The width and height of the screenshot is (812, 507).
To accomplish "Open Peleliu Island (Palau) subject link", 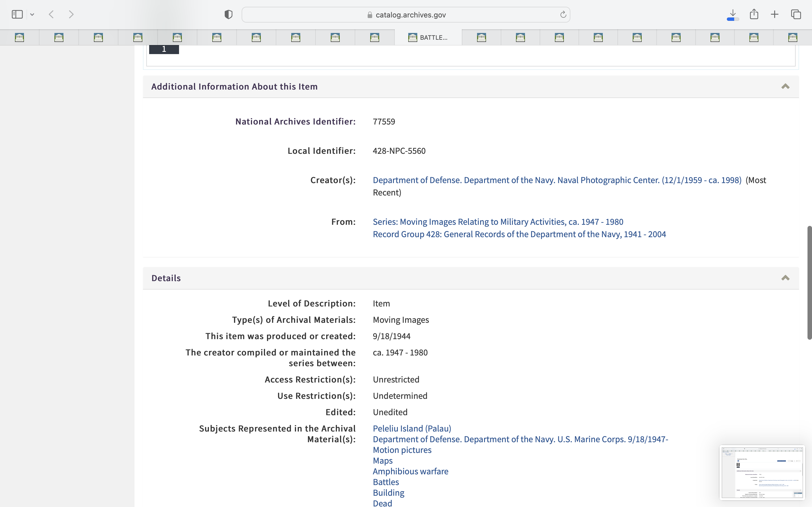I will [x=412, y=428].
